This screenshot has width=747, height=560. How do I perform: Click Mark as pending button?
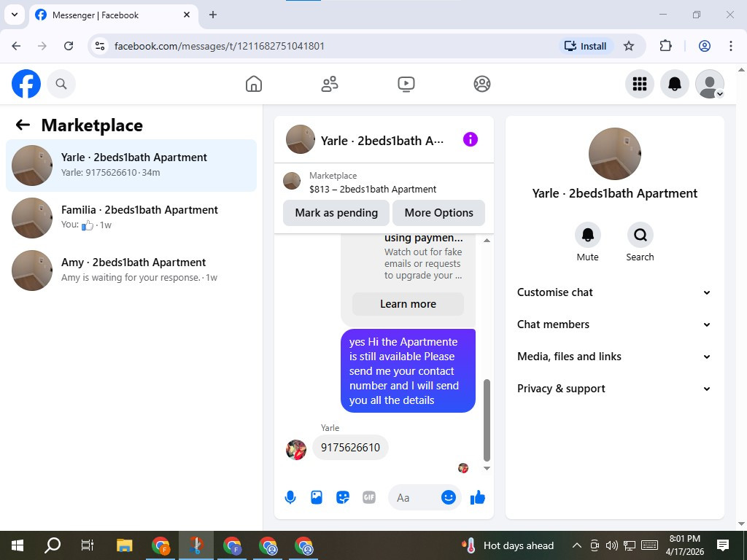coord(336,213)
